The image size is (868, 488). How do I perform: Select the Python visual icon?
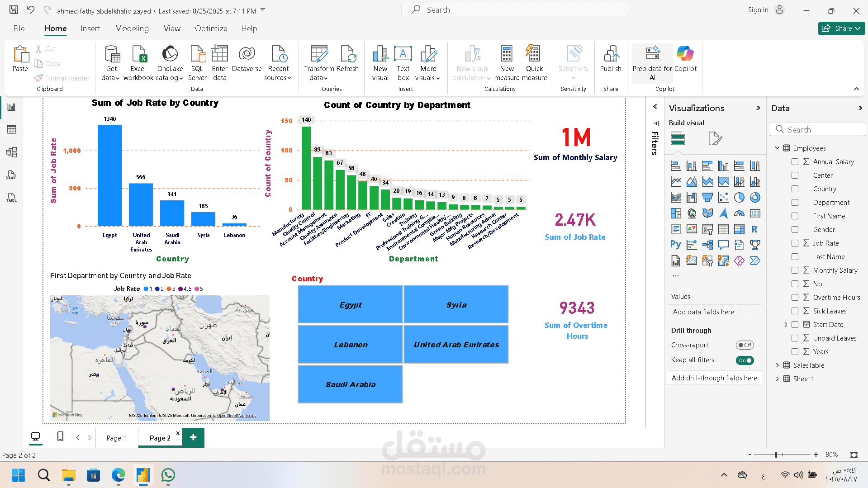(x=676, y=245)
